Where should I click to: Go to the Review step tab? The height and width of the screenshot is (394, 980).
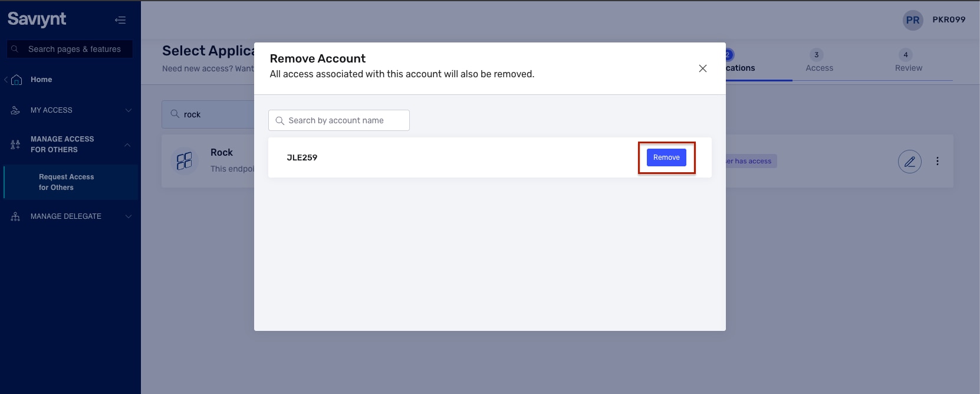coord(908,61)
